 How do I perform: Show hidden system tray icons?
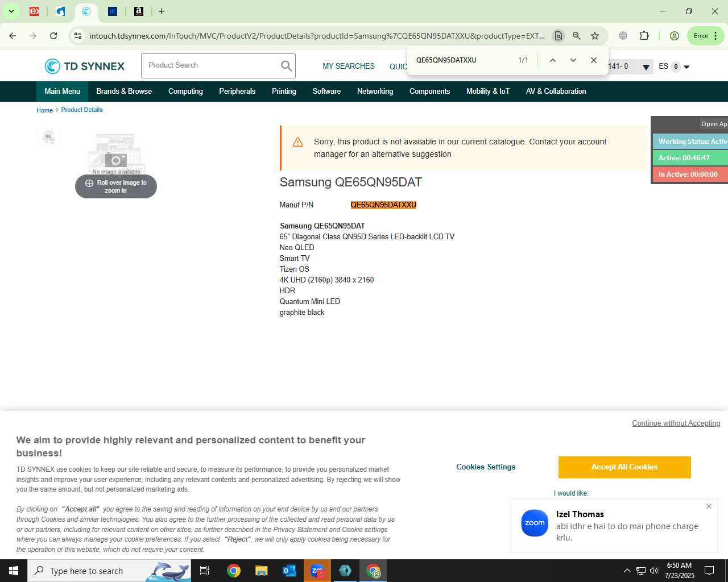pyautogui.click(x=627, y=571)
